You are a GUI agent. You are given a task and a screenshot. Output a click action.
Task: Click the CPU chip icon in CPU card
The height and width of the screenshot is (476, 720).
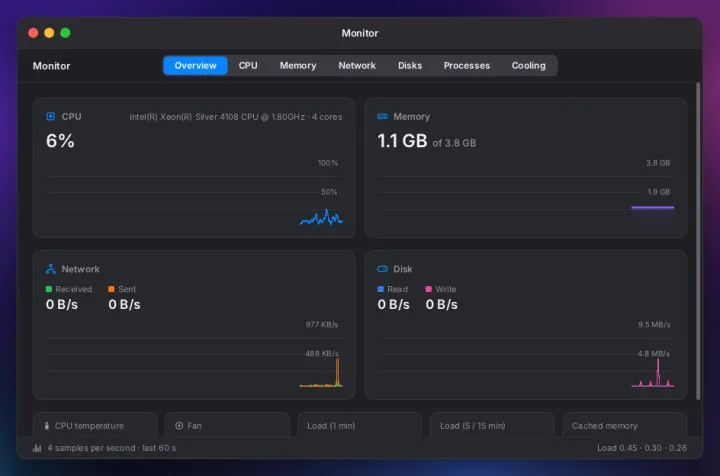[51, 117]
